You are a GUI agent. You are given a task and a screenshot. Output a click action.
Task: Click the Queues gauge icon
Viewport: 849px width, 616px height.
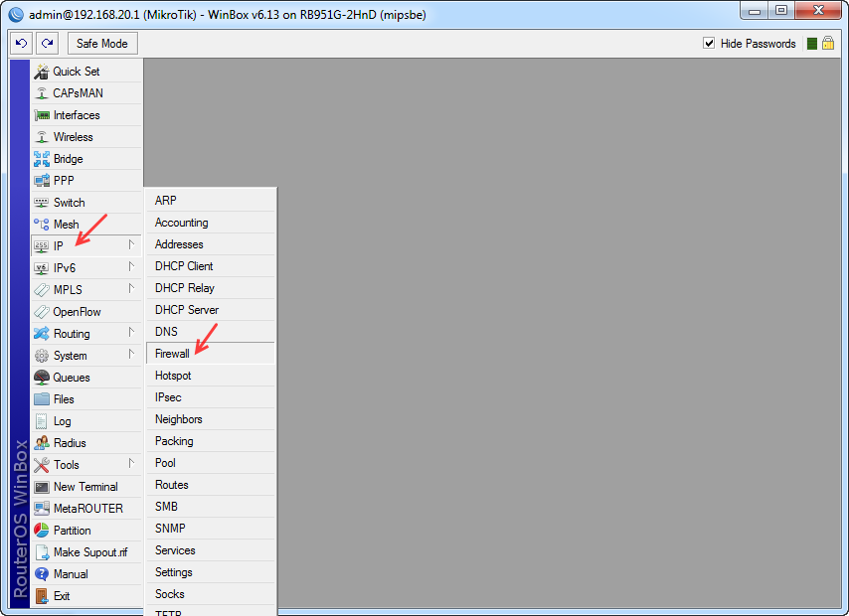click(42, 378)
